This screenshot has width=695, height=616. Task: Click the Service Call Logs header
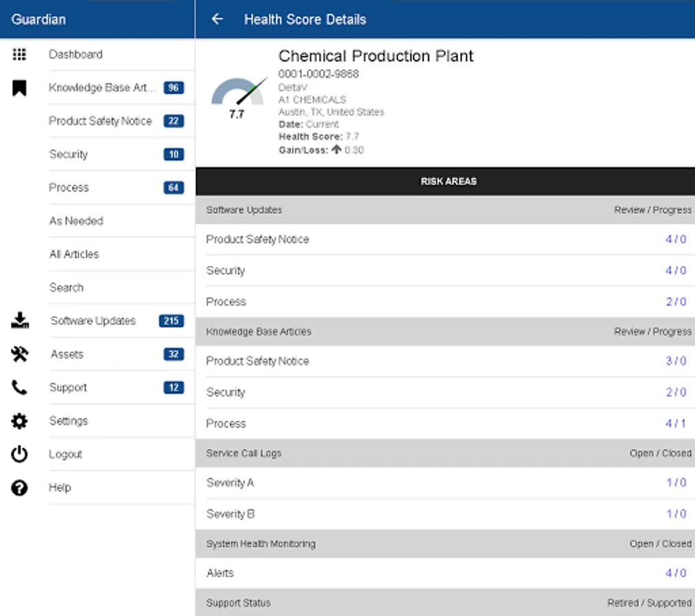(445, 453)
